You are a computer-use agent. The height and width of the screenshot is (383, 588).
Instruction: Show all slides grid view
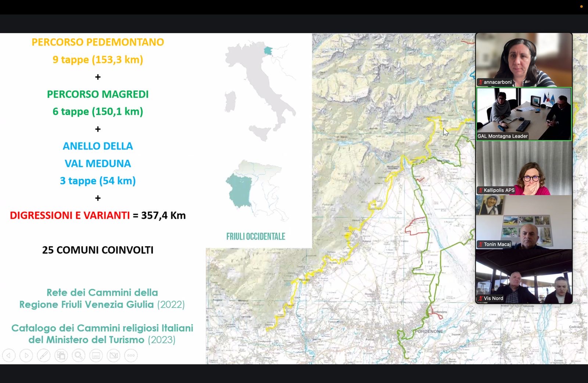[x=61, y=355]
